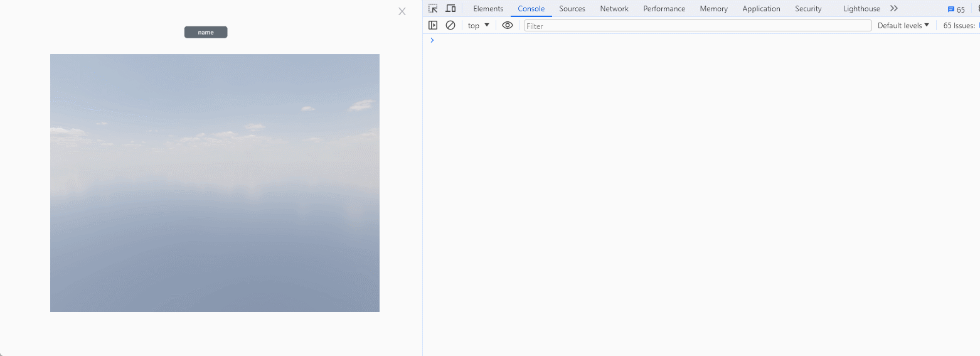Go to the Network tab

[x=614, y=9]
